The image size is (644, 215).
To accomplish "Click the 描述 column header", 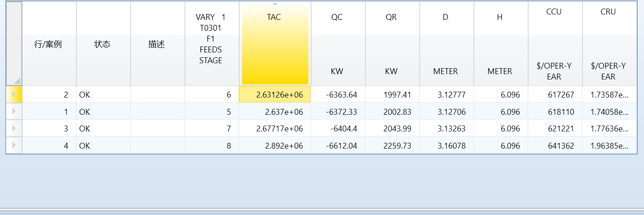I will tap(157, 44).
